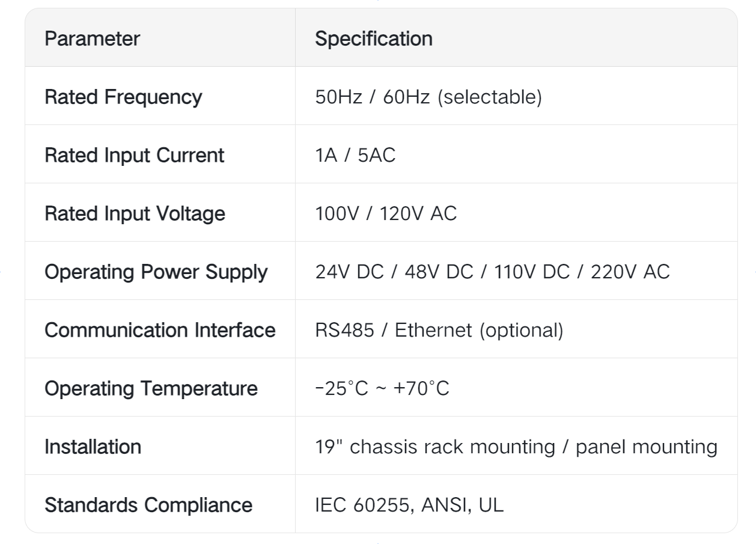Select the Communication Interface label
Viewport: 756px width, 544px height.
pyautogui.click(x=160, y=331)
